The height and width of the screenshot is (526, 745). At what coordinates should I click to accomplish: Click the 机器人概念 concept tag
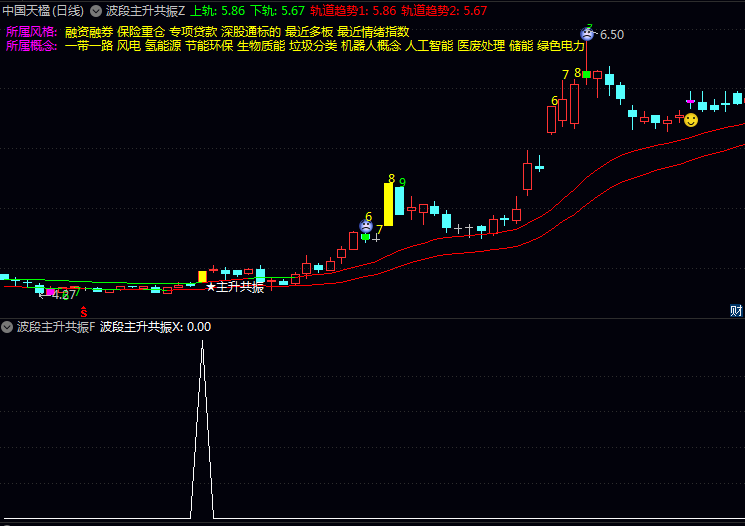pyautogui.click(x=371, y=46)
